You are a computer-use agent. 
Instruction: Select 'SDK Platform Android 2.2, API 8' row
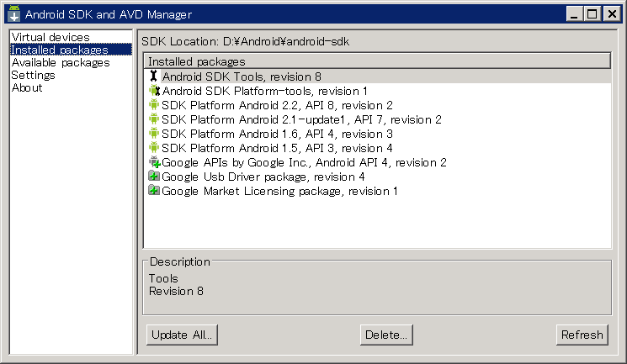coord(378,105)
